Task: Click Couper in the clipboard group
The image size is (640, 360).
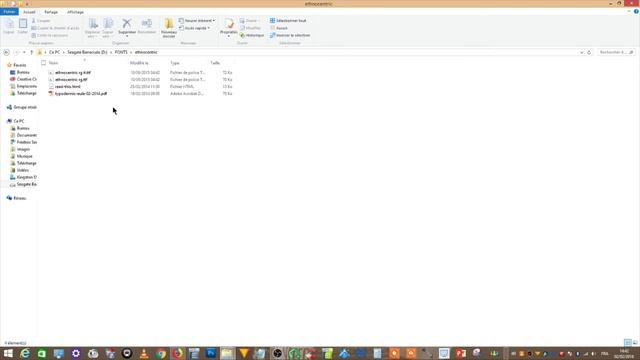Action: coord(41,20)
